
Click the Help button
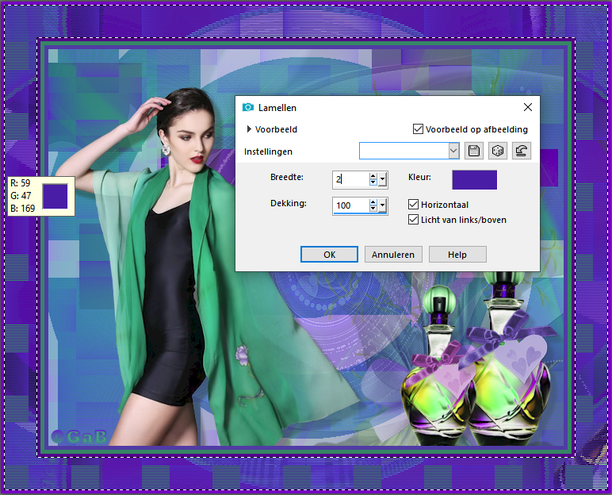[457, 255]
